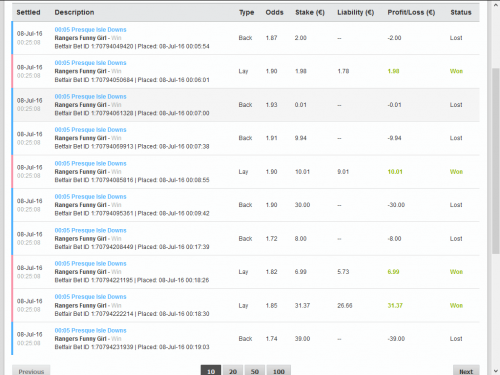Open the race link on the 30.00 back bet
Viewport: 500px width, 375px height.
click(90, 197)
